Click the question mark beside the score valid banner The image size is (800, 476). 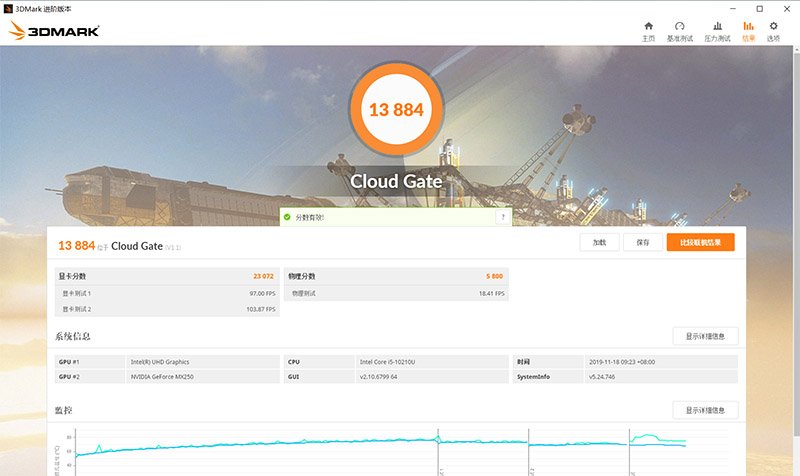pyautogui.click(x=503, y=217)
